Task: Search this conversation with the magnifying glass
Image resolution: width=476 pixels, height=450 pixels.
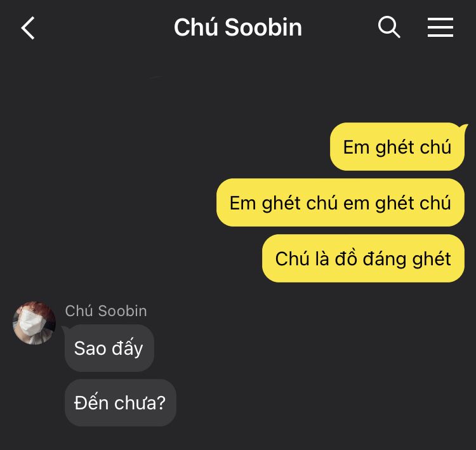Action: click(389, 27)
